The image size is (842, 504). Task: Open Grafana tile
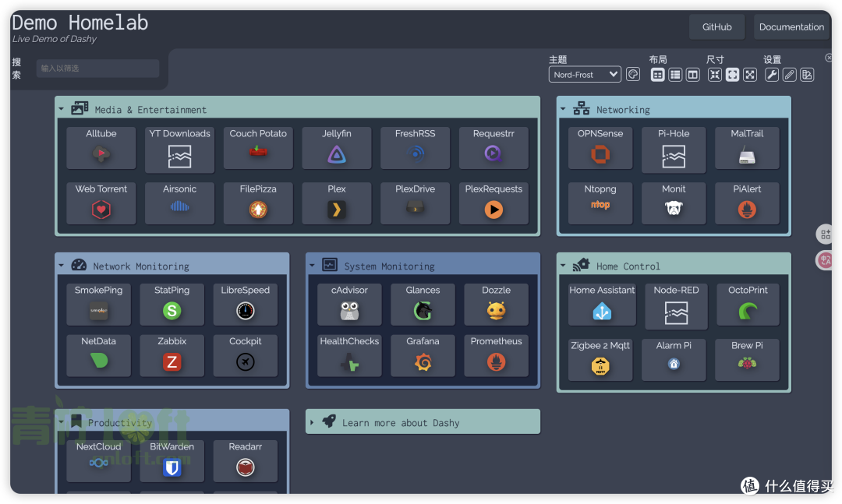point(423,355)
